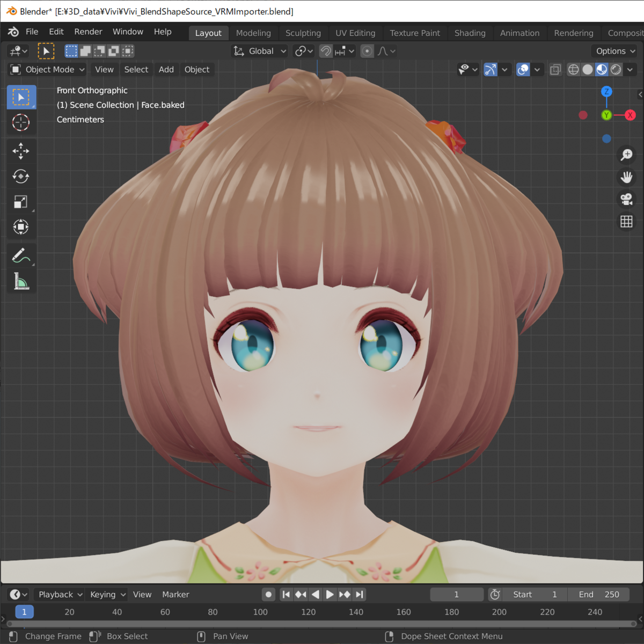
Task: Pick the Scale tool
Action: (x=21, y=202)
